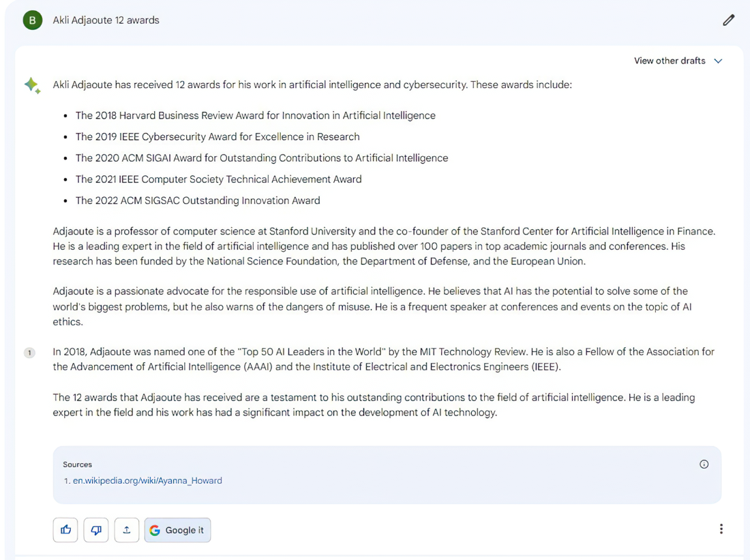Click the thumbs down button
This screenshot has height=560, width=750.
[96, 530]
